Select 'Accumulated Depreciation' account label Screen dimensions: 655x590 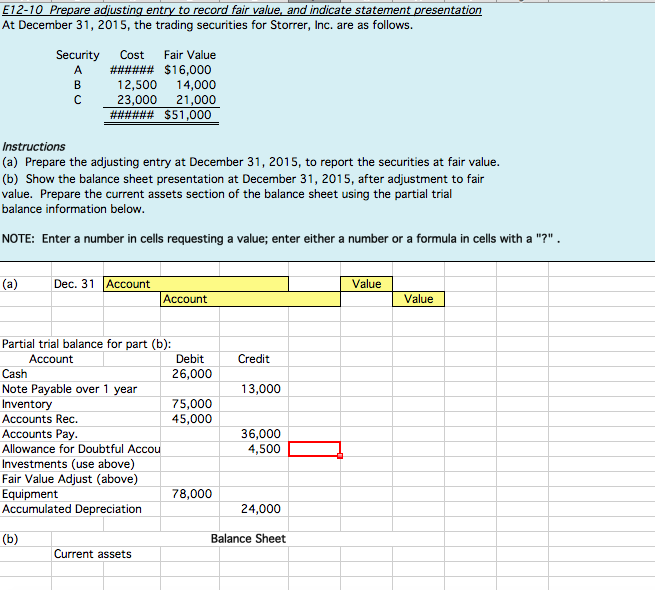[72, 509]
